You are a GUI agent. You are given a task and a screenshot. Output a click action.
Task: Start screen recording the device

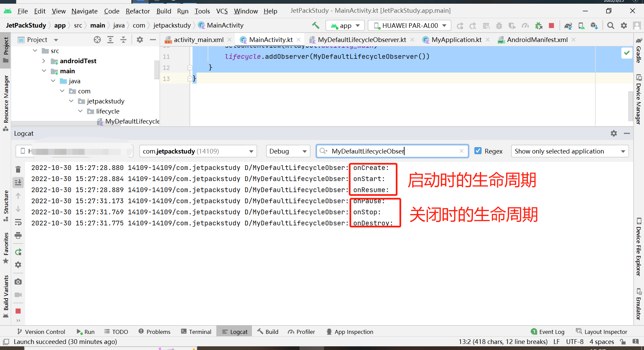[18, 295]
